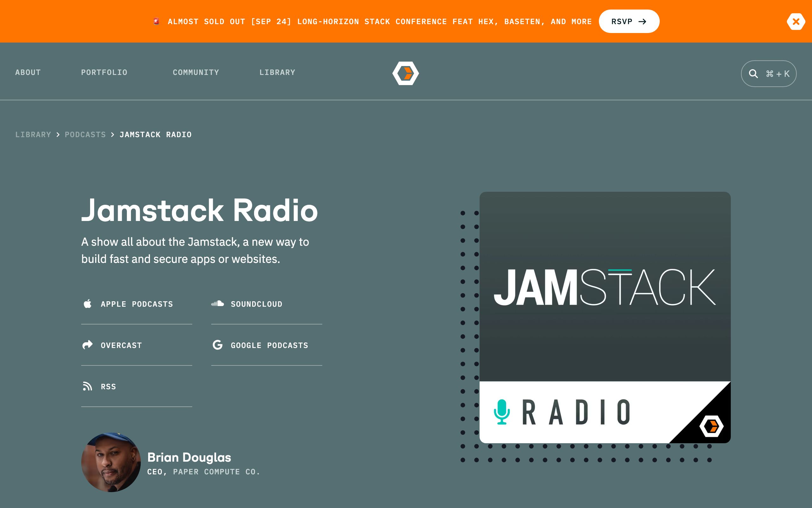Click the RSS feed icon

point(88,386)
